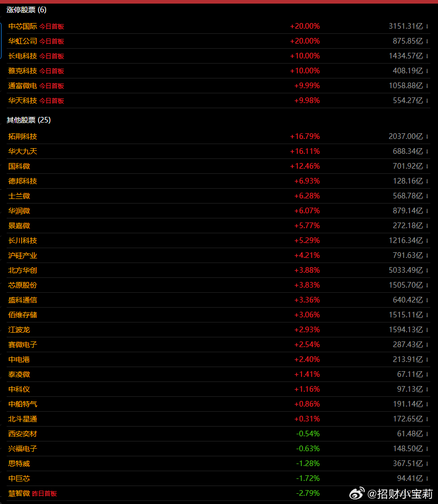The height and width of the screenshot is (504, 438).
Task: Click the 其他股票 (25) section header
Action: (x=29, y=120)
